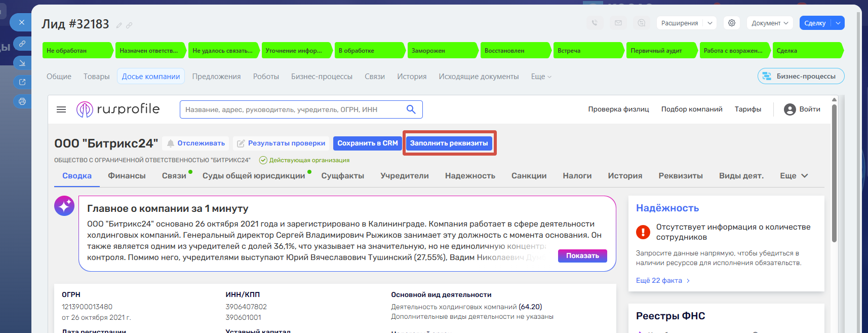The height and width of the screenshot is (333, 868).
Task: Open Предложения tab
Action: pyautogui.click(x=216, y=77)
